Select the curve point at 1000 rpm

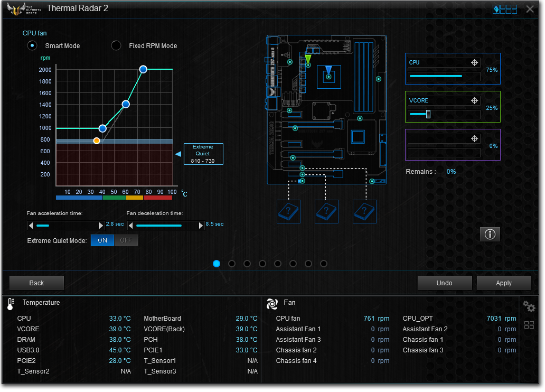coord(102,128)
